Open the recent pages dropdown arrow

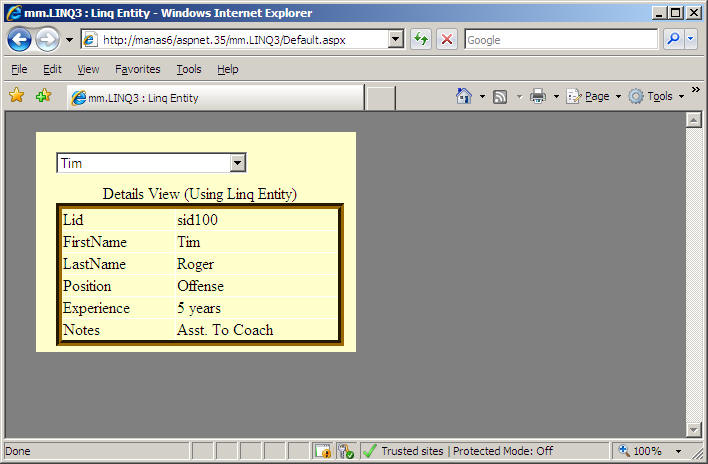click(69, 40)
